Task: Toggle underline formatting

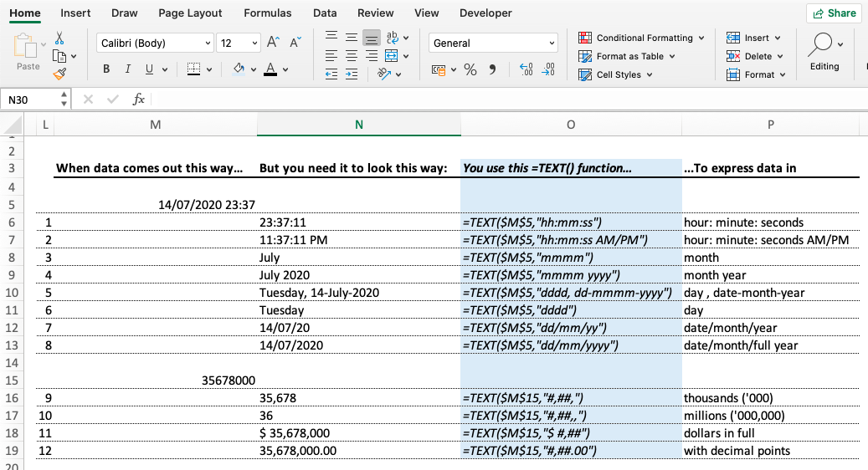Action: point(149,69)
